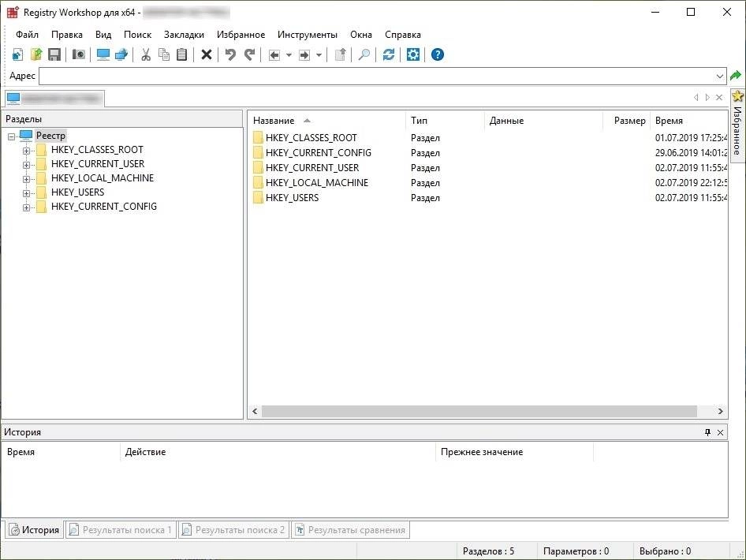Image resolution: width=746 pixels, height=560 pixels.
Task: Open the Вид menu
Action: coord(103,34)
